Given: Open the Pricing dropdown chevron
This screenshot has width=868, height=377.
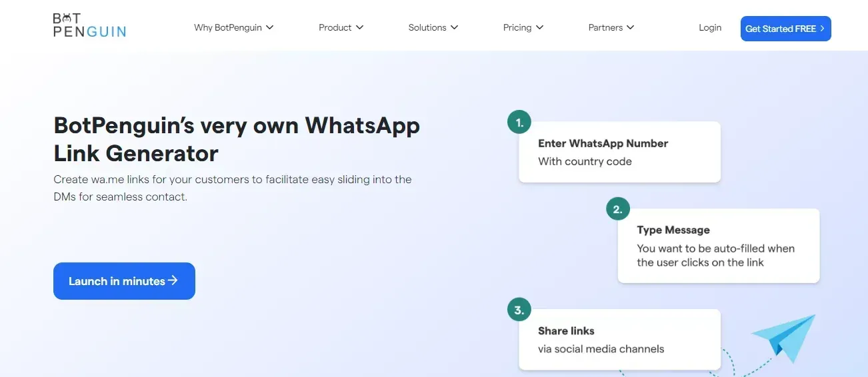Looking at the screenshot, I should (x=539, y=27).
